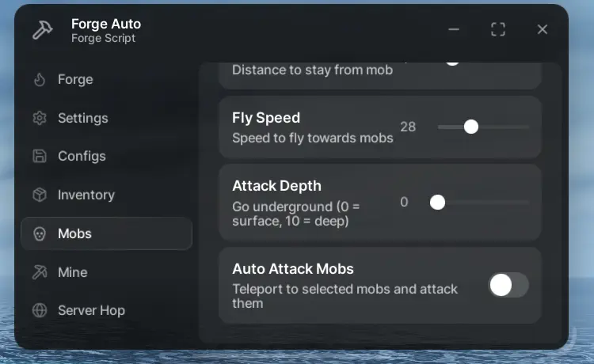Click the Forge flame icon in sidebar
The height and width of the screenshot is (364, 594).
coord(40,80)
